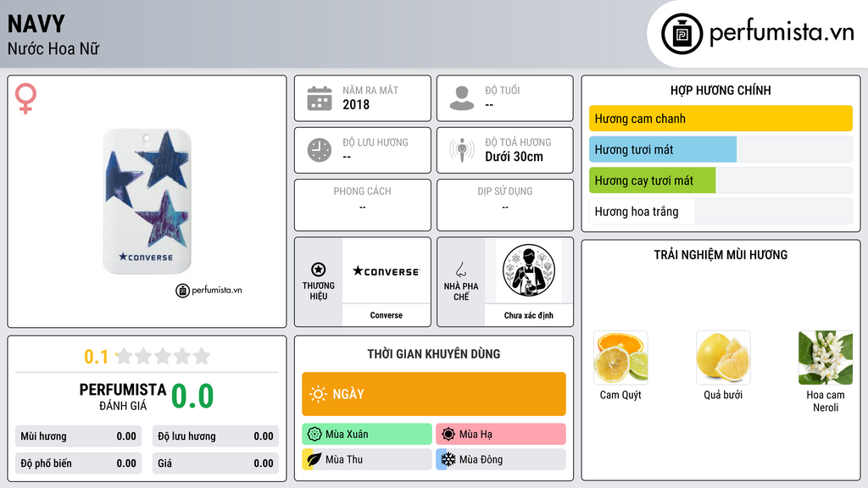Viewport: 868px width, 488px height.
Task: Click the small perfumista.vn watermark logo under bottle
Action: (209, 290)
